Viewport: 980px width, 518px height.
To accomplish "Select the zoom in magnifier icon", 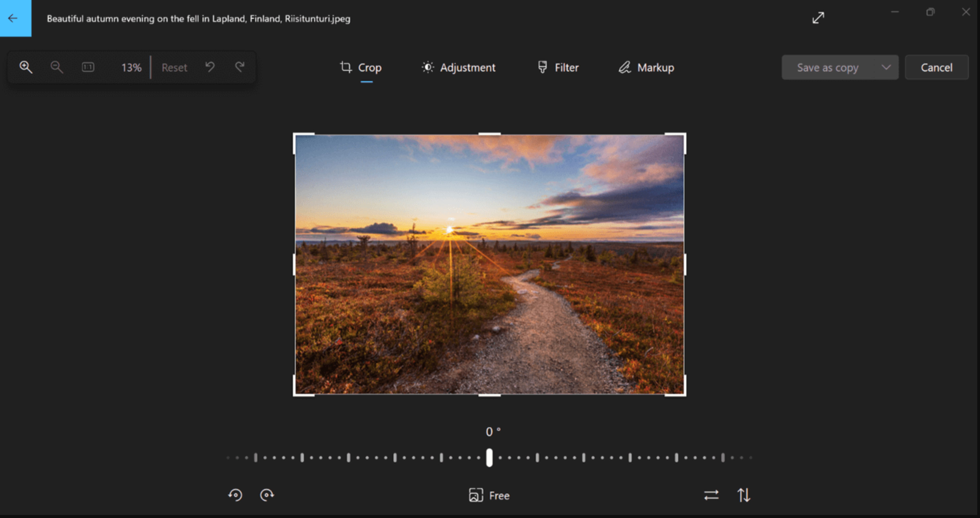I will [x=25, y=67].
